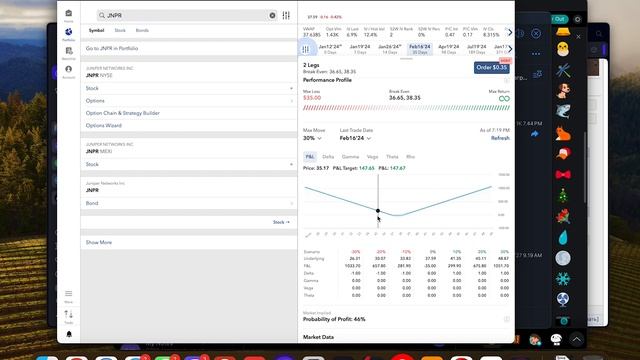This screenshot has height=360, width=640.
Task: Open option chain settings sliders icon
Action: click(x=306, y=49)
